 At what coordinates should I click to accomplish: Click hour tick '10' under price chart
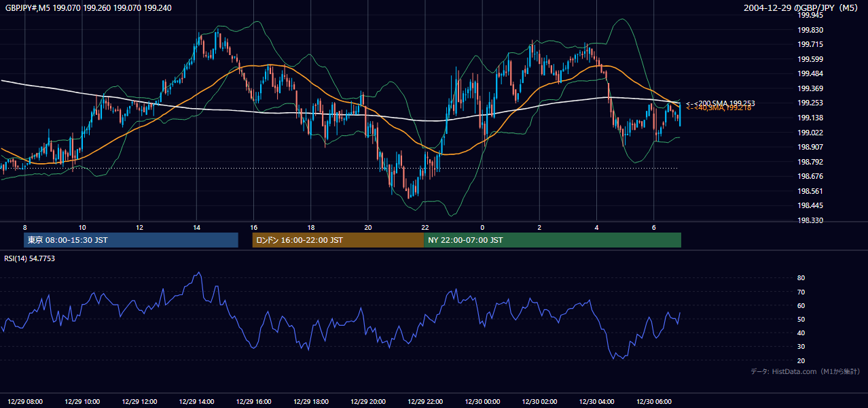pos(82,227)
